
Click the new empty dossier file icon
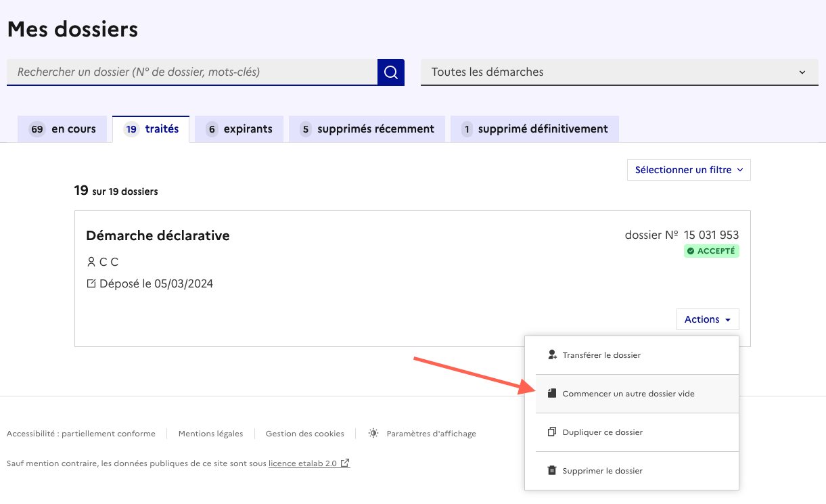tap(552, 394)
